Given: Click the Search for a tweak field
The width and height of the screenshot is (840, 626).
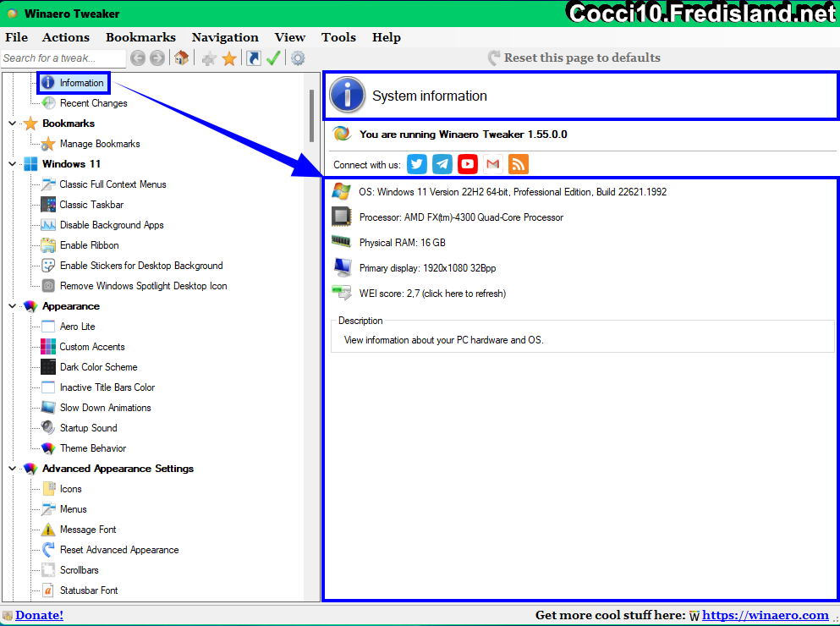Looking at the screenshot, I should click(x=63, y=58).
